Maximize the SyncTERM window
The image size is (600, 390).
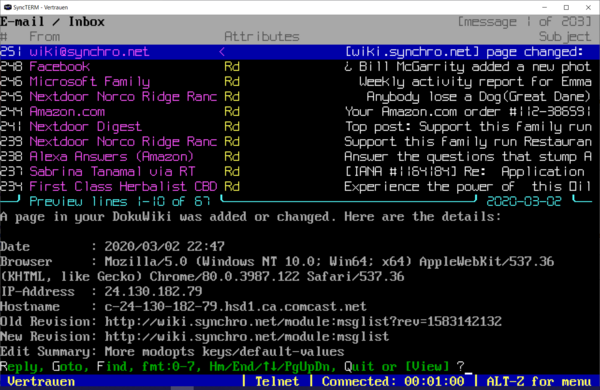pos(567,7)
